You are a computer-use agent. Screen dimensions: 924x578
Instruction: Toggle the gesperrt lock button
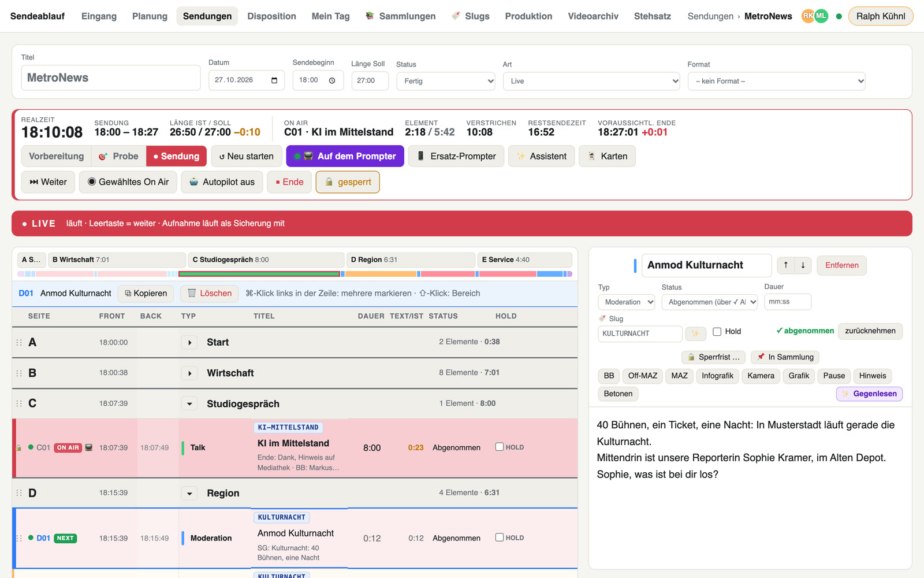[348, 182]
